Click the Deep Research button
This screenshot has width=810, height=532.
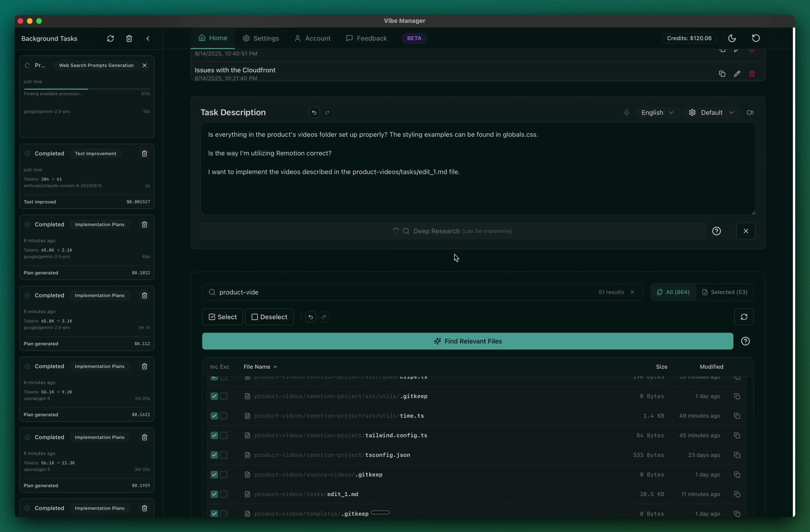tap(453, 231)
